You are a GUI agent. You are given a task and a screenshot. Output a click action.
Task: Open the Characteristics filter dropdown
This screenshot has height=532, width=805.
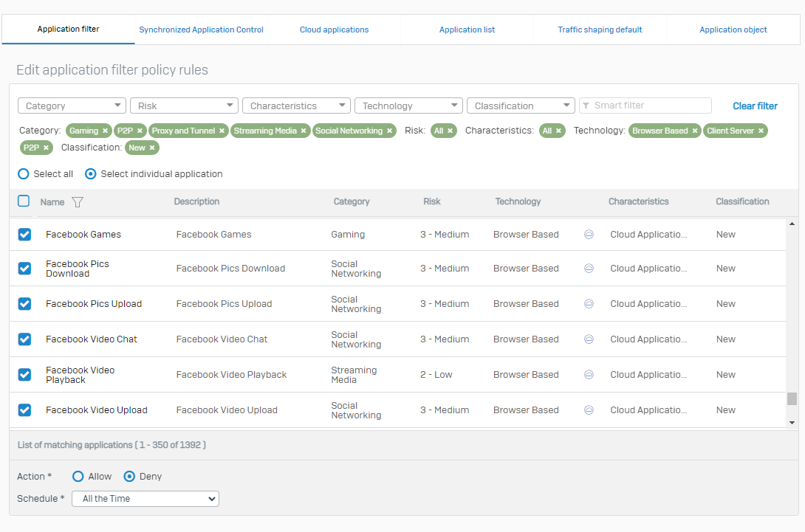click(296, 106)
